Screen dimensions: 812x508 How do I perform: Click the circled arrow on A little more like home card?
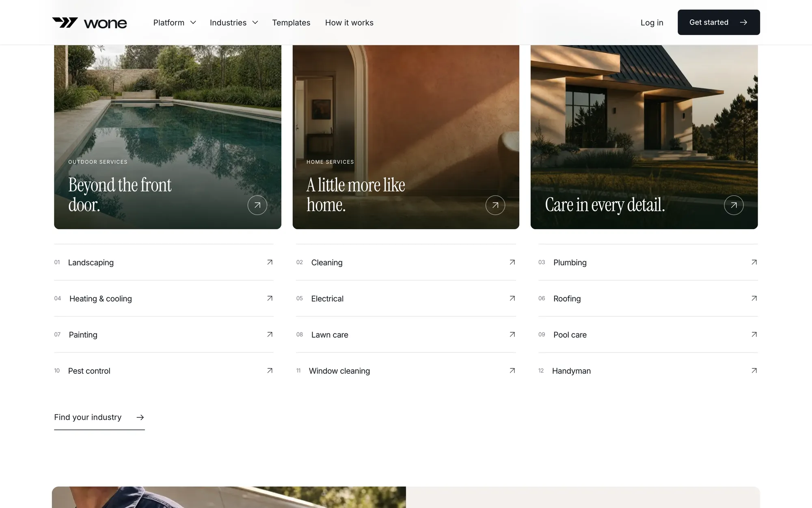pyautogui.click(x=495, y=205)
